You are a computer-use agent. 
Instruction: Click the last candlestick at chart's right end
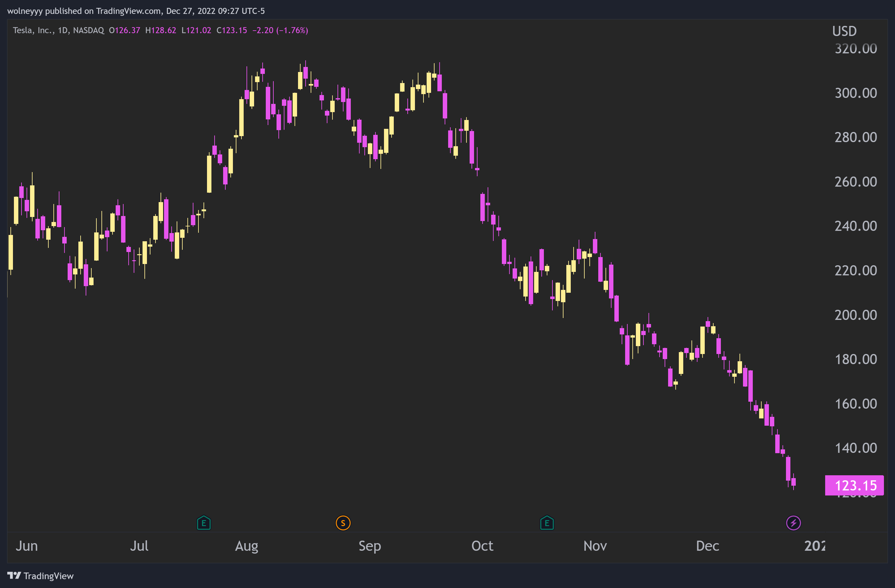(x=794, y=482)
